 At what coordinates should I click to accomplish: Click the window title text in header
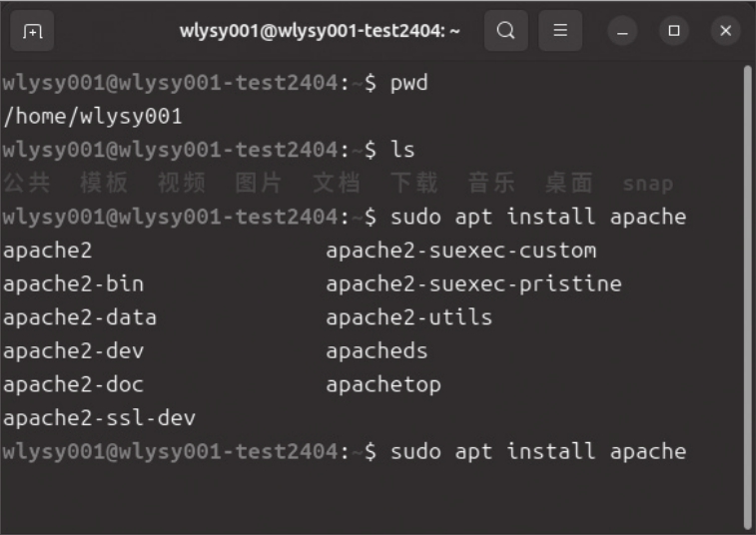tap(320, 31)
